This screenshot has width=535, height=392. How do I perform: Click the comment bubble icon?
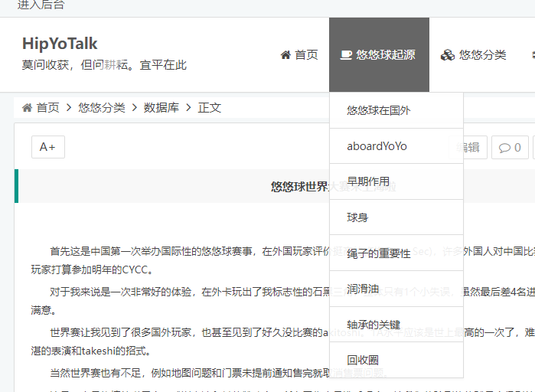[504, 148]
